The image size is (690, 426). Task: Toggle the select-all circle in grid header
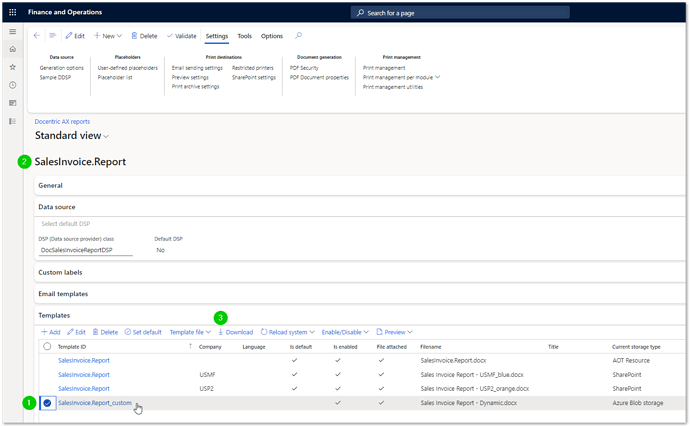[x=47, y=346]
